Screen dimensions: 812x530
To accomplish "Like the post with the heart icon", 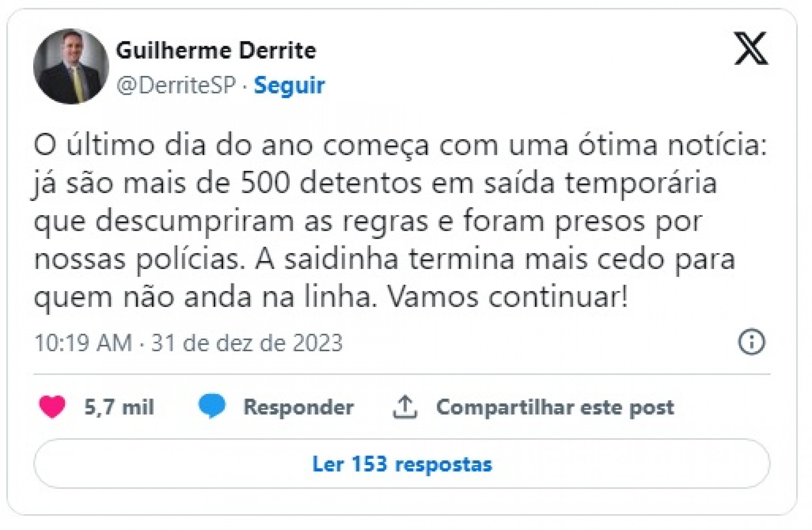I will (x=52, y=406).
